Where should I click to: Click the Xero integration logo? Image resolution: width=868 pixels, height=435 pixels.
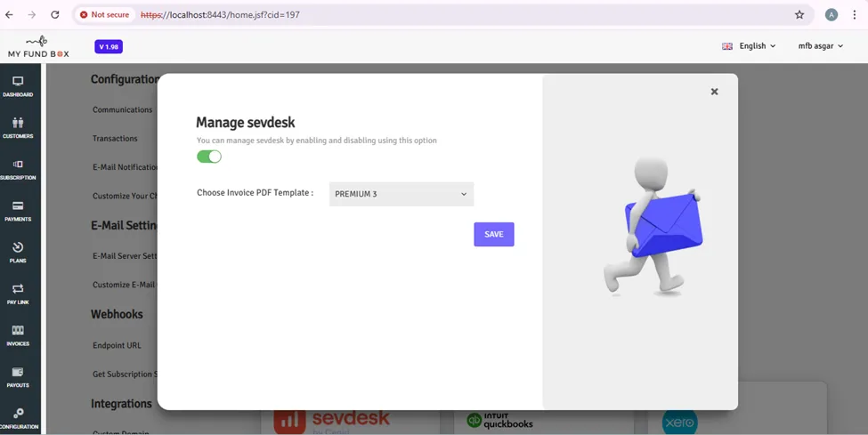680,423
